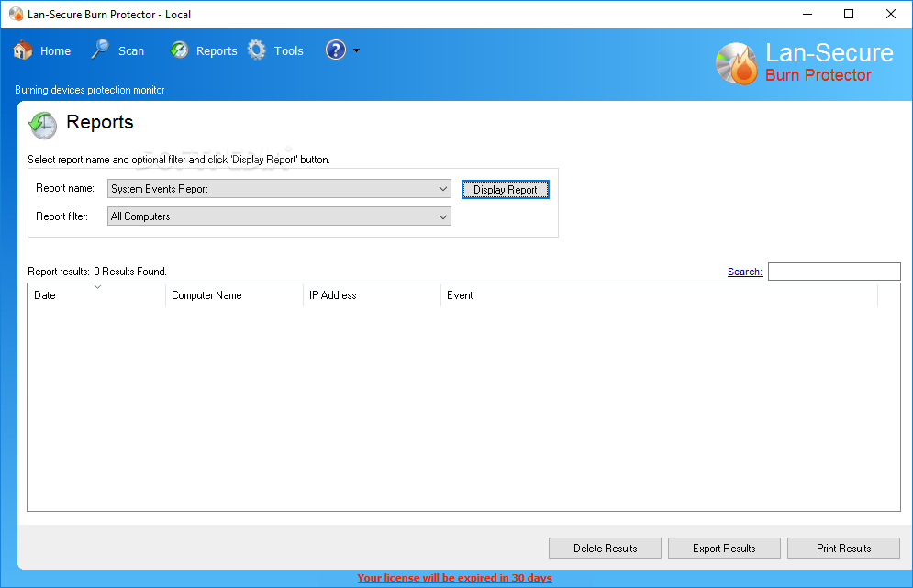The width and height of the screenshot is (913, 588).
Task: Click the application icon in title bar
Action: [16, 14]
